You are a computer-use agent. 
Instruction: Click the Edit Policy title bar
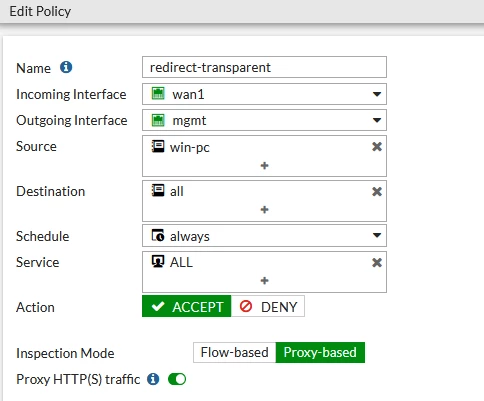242,11
